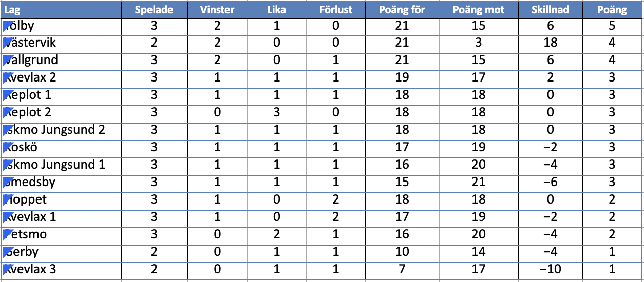Select Sölby's Poäng value 5
This screenshot has width=644, height=282.
(x=612, y=25)
